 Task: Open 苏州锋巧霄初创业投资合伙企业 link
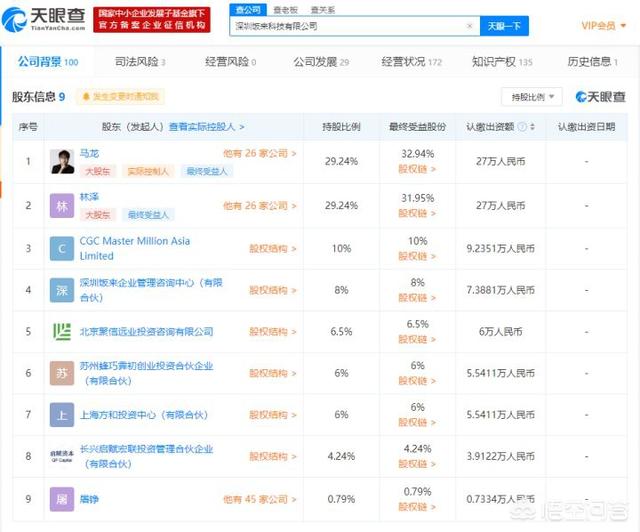pyautogui.click(x=147, y=373)
